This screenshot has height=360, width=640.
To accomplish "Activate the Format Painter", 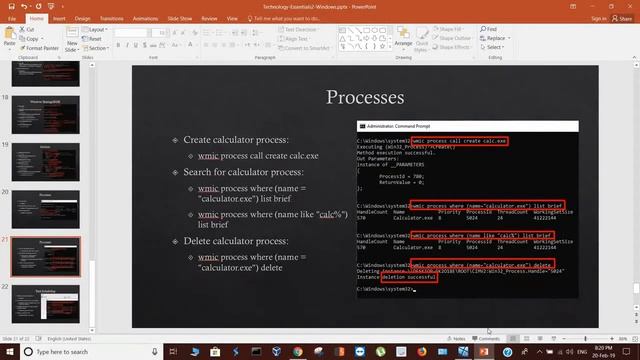I will (x=39, y=48).
